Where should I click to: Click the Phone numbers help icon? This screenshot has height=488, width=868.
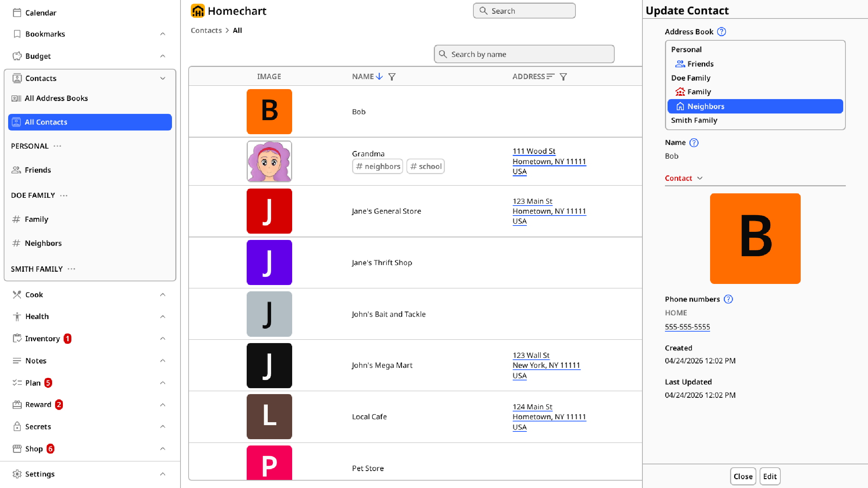[728, 299]
